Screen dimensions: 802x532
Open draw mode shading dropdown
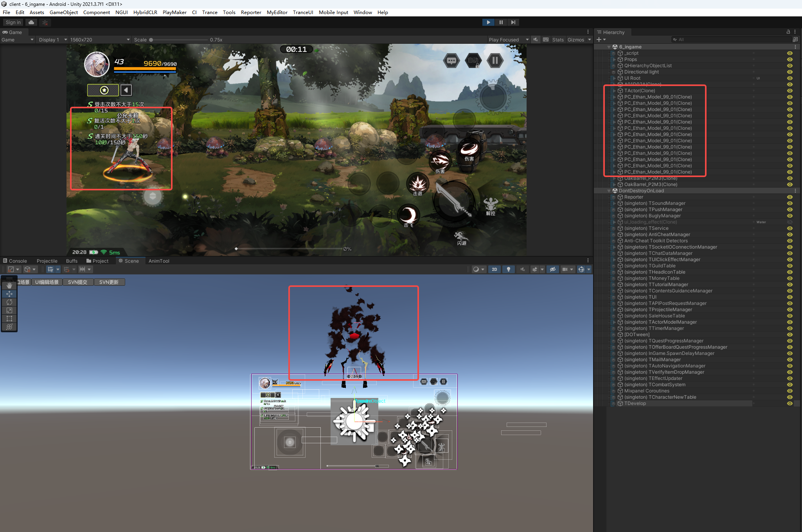478,269
